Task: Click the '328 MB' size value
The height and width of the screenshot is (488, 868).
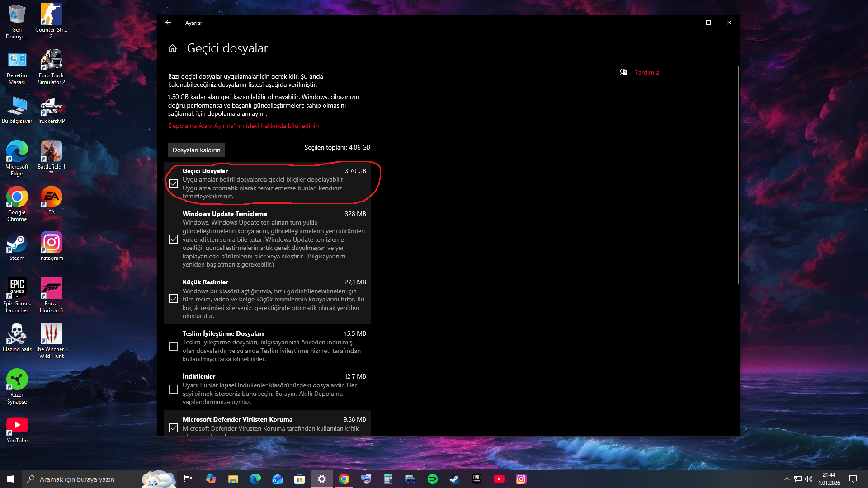Action: [355, 214]
